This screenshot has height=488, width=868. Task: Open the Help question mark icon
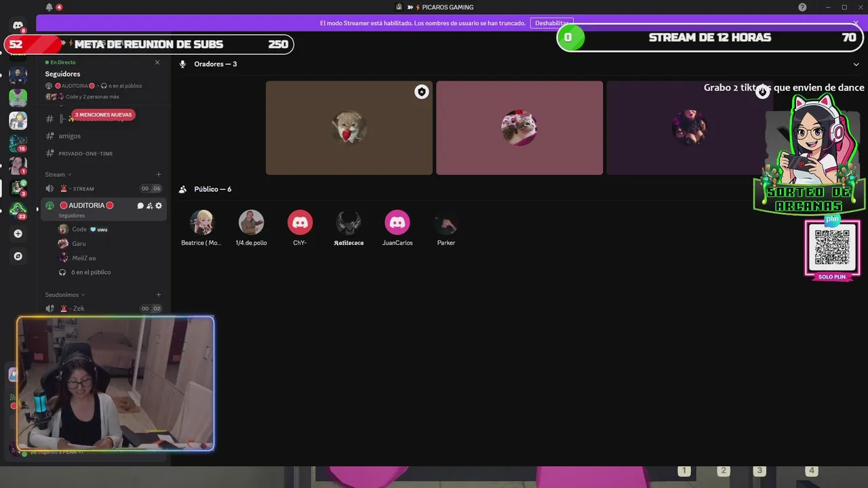click(x=802, y=7)
